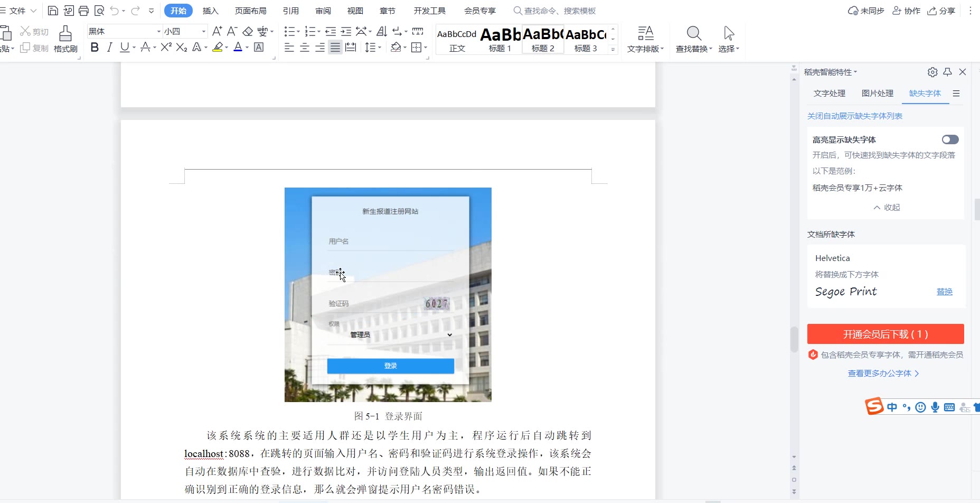Open the font name dropdown showing 黑体

coord(158,31)
